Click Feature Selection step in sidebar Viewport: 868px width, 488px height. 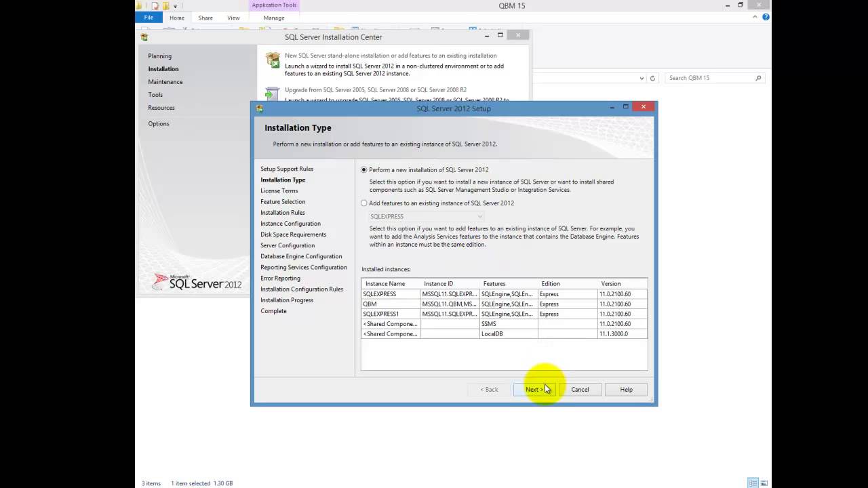click(x=283, y=201)
